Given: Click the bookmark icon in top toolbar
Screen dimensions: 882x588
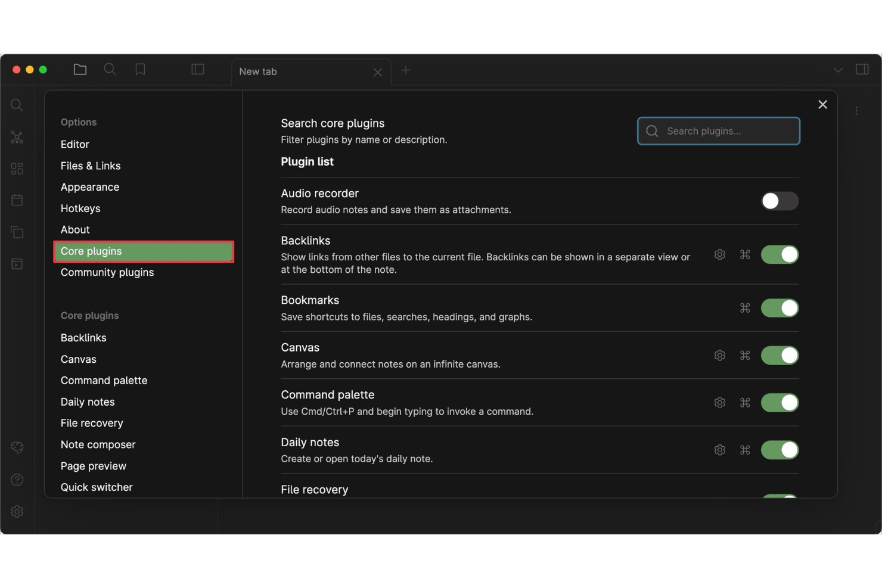Looking at the screenshot, I should [x=140, y=70].
